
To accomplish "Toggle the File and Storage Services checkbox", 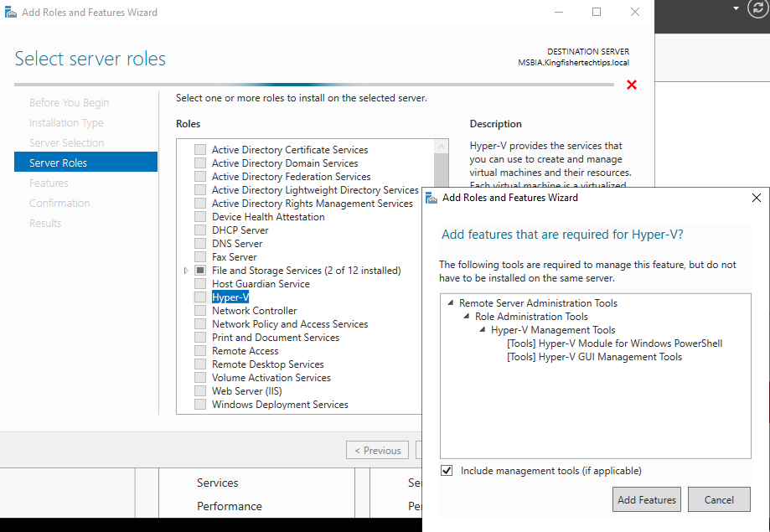I will [200, 270].
